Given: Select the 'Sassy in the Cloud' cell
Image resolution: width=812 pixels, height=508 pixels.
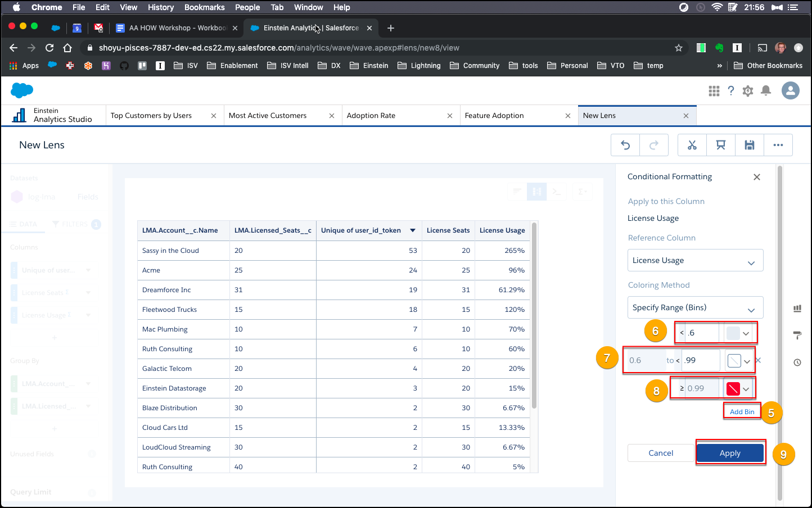Looking at the screenshot, I should pyautogui.click(x=183, y=251).
